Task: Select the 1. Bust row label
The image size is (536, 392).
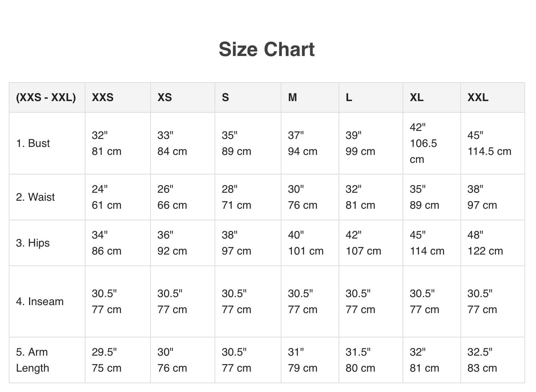Action: [33, 143]
